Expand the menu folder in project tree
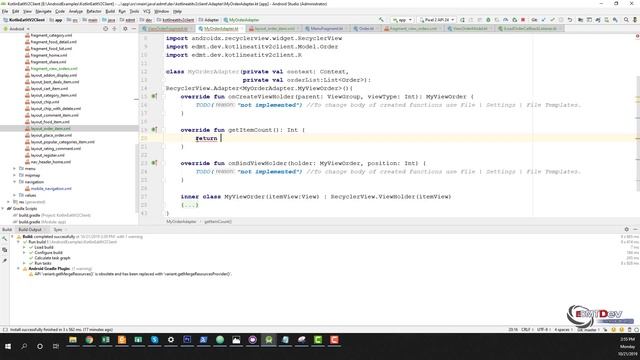 tap(15, 169)
